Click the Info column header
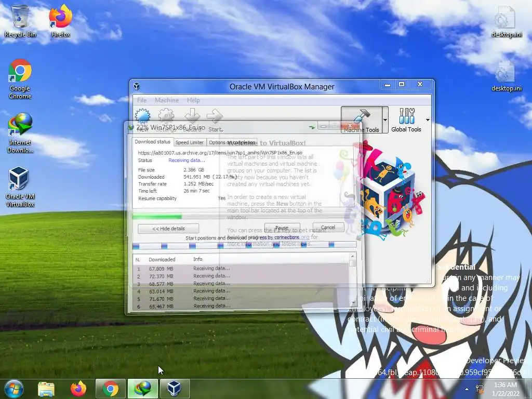 point(198,259)
